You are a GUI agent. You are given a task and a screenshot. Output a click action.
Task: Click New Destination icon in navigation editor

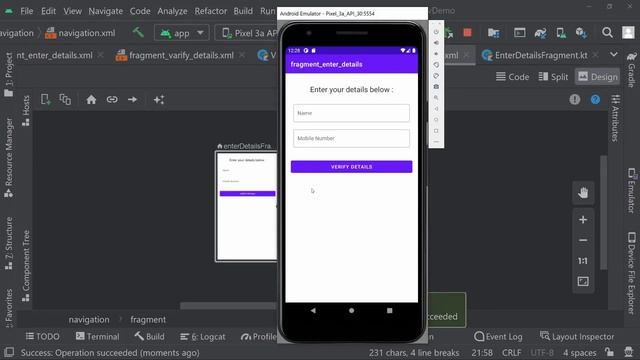pyautogui.click(x=46, y=99)
